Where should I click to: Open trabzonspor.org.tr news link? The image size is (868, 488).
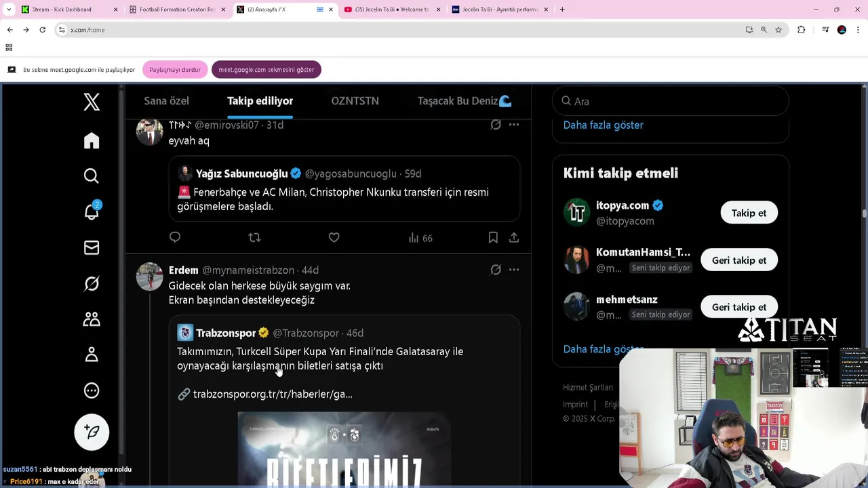click(x=272, y=394)
